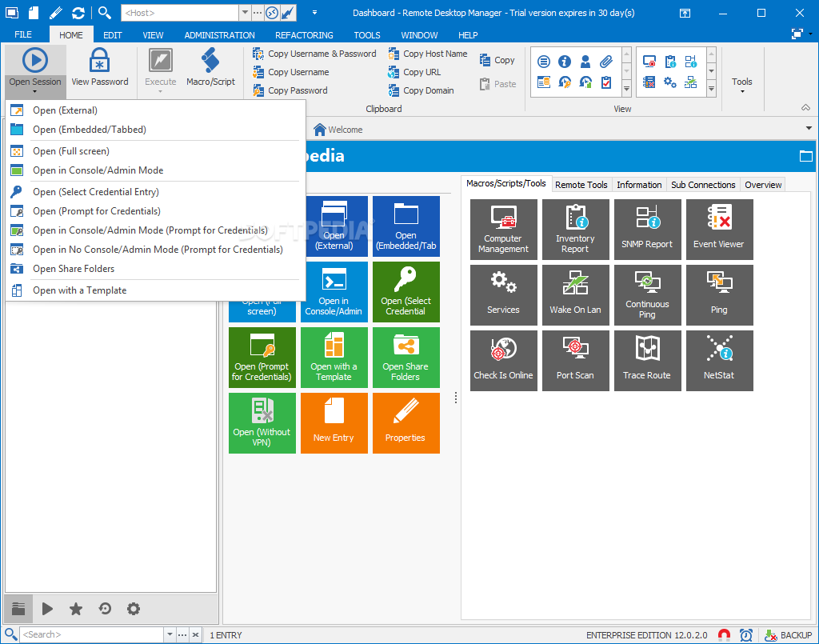Open the NetStat tool
Image resolution: width=819 pixels, height=644 pixels.
tap(719, 360)
